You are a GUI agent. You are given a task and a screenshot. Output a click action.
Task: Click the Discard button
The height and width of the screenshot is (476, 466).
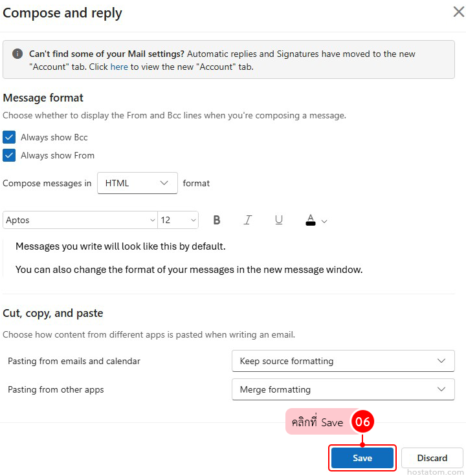(432, 458)
